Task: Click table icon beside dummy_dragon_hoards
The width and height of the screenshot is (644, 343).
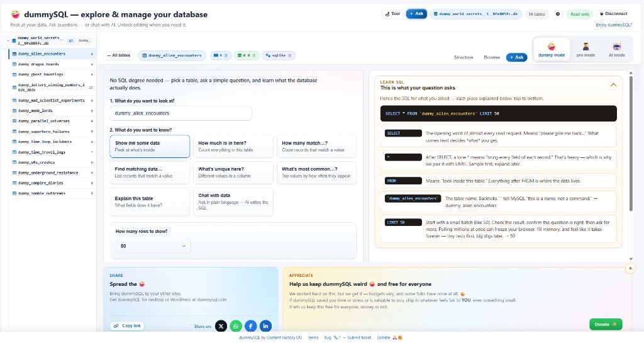Action: click(14, 64)
